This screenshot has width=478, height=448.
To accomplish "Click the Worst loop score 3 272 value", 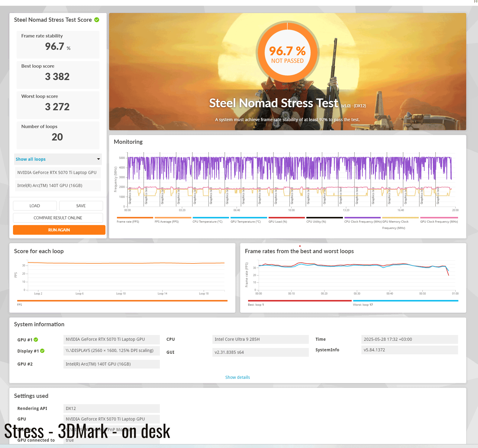I will pyautogui.click(x=57, y=107).
